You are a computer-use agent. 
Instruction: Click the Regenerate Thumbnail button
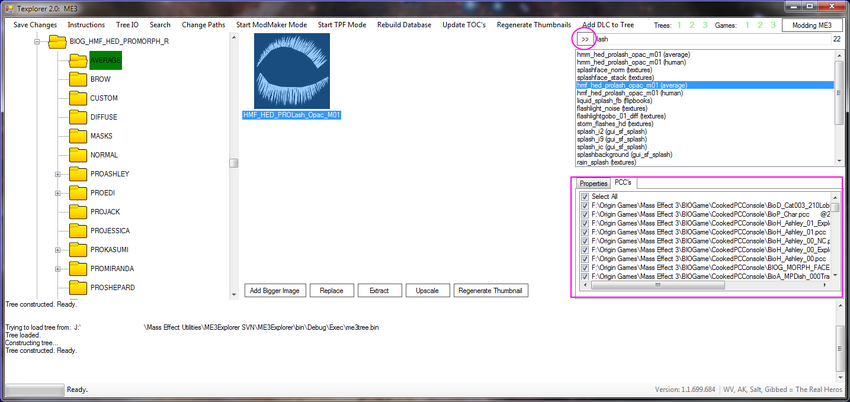point(490,291)
